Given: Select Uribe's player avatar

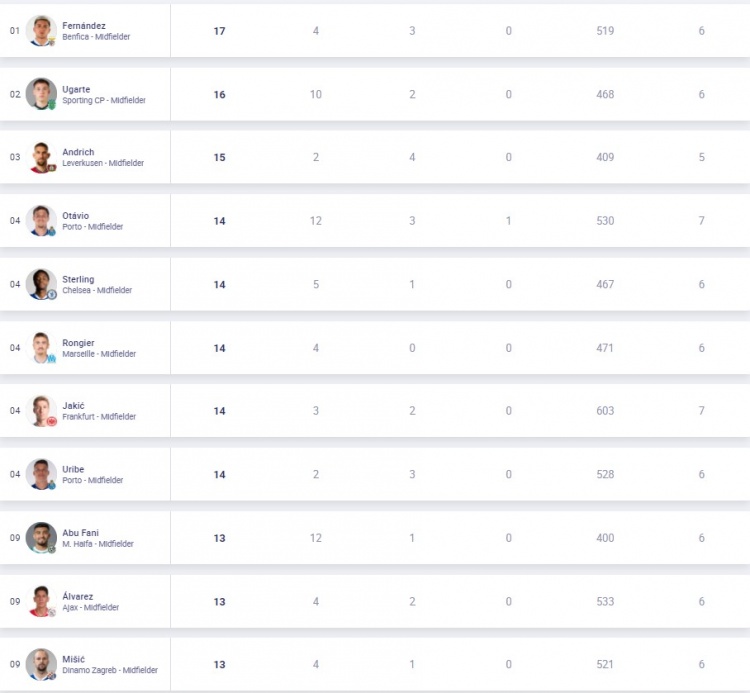Looking at the screenshot, I should 41,474.
